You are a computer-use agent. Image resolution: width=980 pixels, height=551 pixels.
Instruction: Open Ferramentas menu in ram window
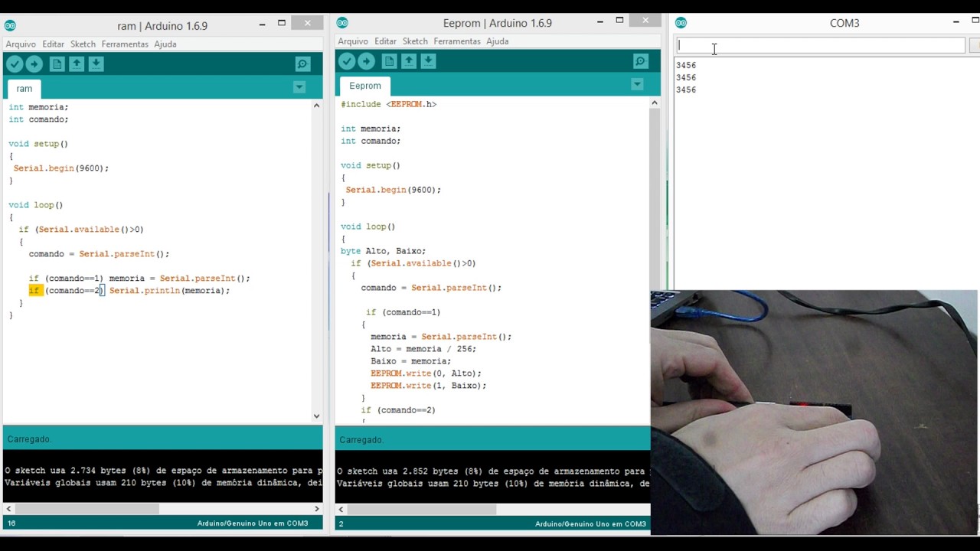(x=125, y=44)
